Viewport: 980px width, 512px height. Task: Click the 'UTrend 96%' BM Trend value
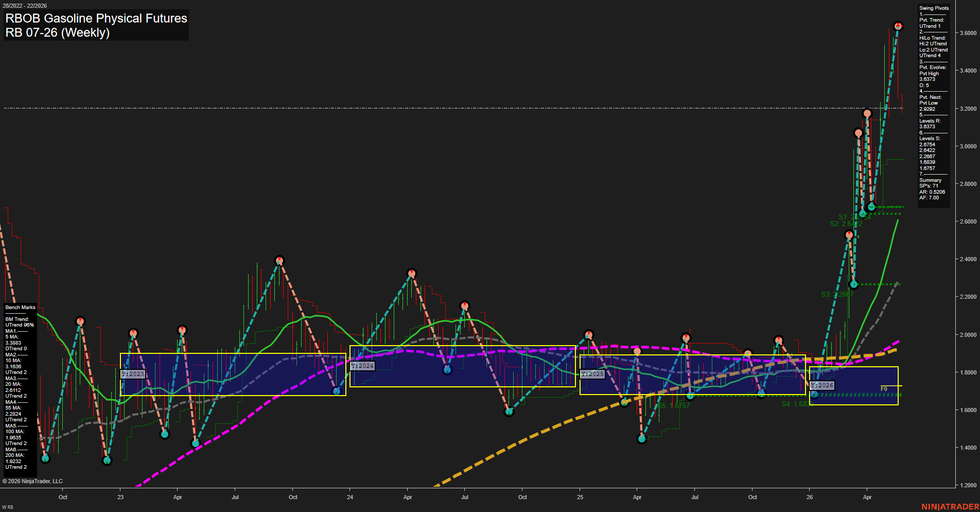[x=20, y=325]
